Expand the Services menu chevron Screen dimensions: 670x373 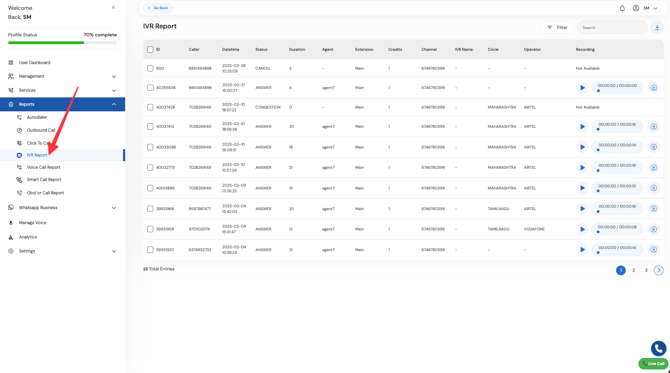pyautogui.click(x=114, y=91)
